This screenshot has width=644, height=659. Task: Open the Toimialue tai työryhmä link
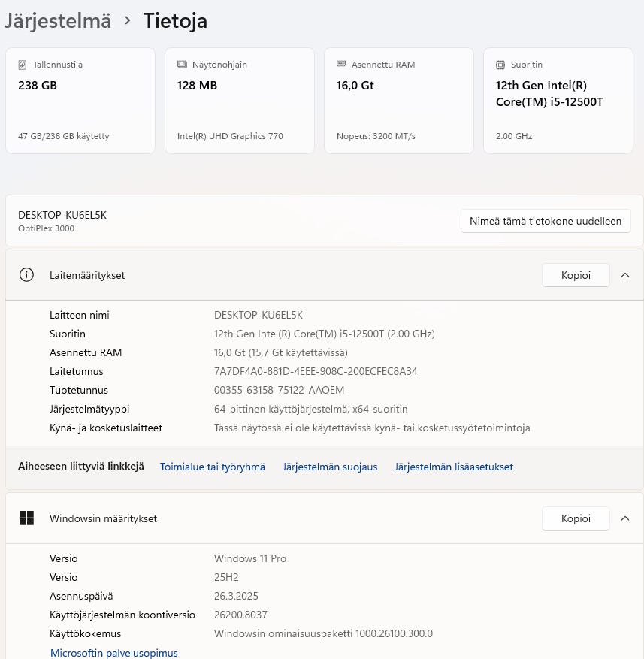[213, 467]
